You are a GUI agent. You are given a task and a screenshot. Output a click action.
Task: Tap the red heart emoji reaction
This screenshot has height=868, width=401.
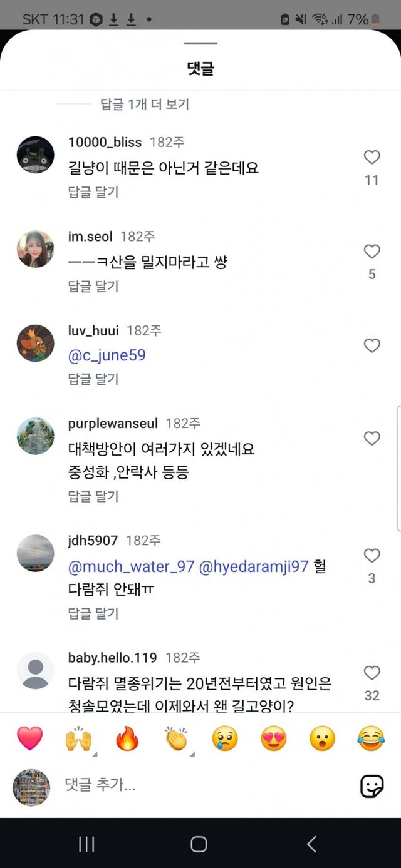[29, 738]
